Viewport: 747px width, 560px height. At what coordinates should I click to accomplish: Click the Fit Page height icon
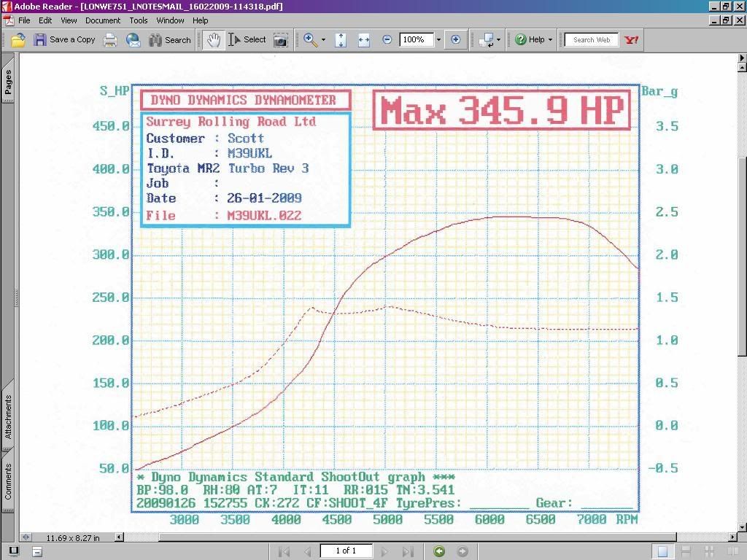[340, 40]
